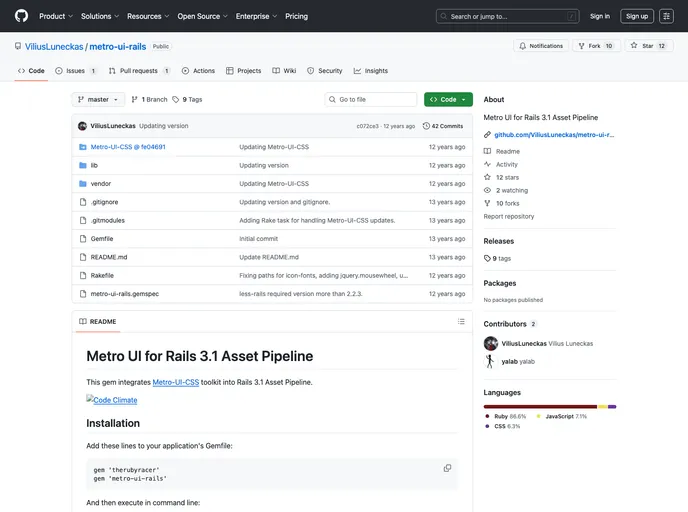Click the Gemfile file icon
Viewport: 688px width, 512px height.
83,239
